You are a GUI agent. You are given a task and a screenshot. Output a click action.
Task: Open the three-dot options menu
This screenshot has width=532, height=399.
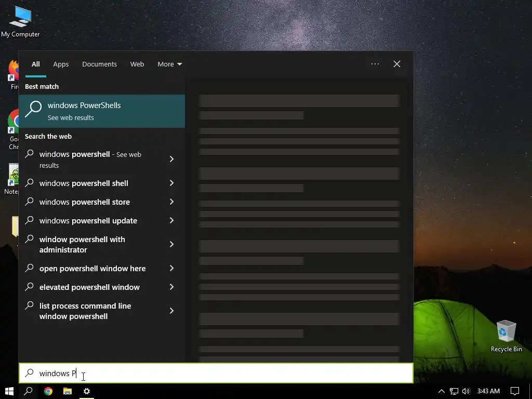375,64
